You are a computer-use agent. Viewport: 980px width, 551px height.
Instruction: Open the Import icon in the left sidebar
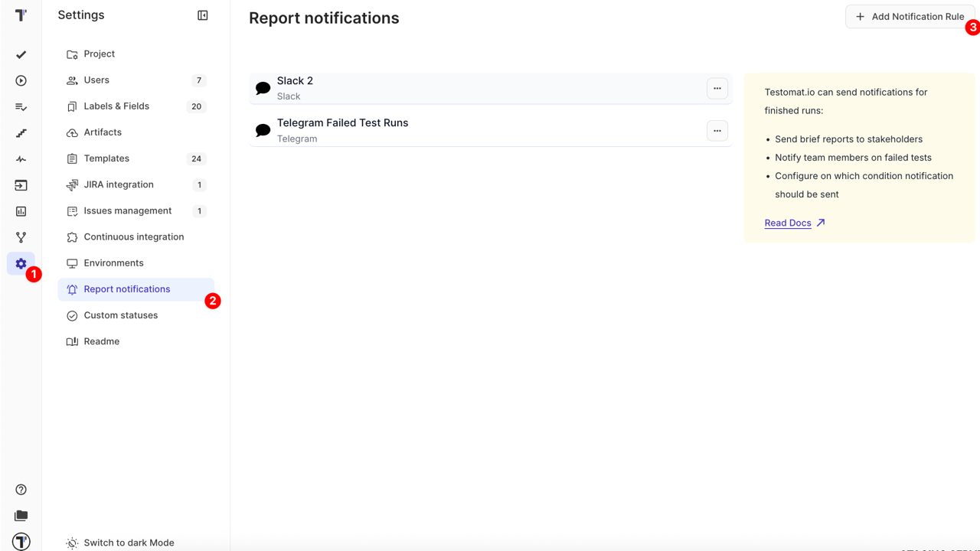[21, 184]
